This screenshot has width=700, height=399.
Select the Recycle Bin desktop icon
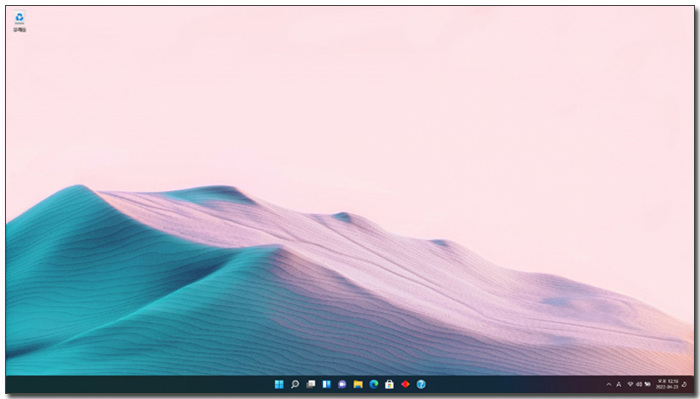(x=19, y=21)
